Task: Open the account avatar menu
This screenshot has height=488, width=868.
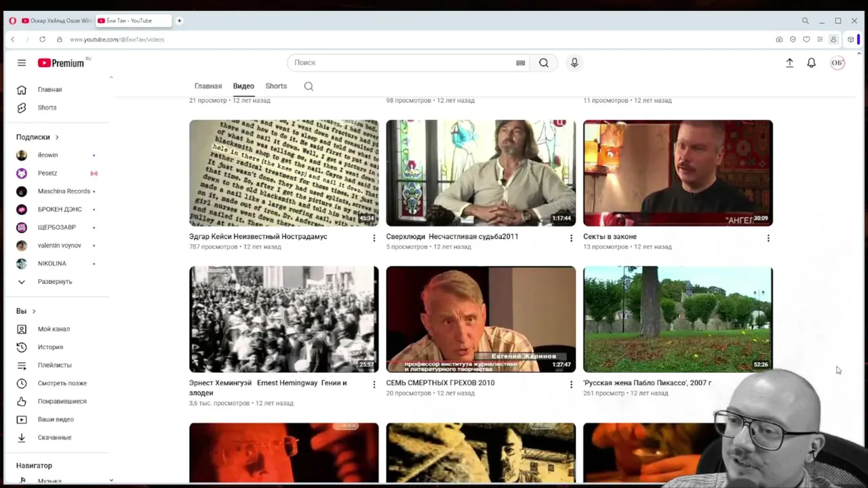Action: click(x=837, y=63)
